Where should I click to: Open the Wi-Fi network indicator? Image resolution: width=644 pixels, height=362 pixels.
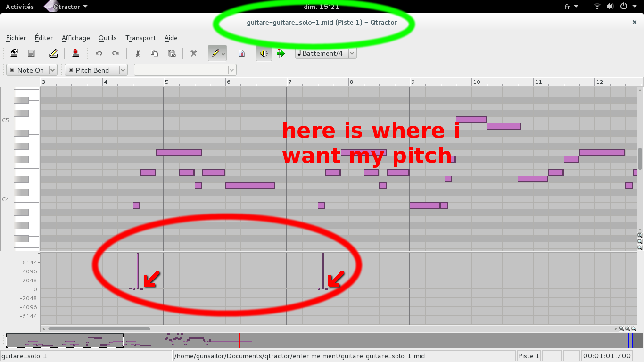click(x=597, y=7)
